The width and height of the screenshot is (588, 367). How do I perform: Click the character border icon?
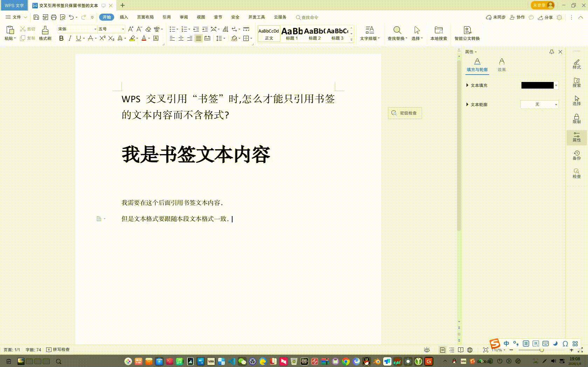pos(156,38)
